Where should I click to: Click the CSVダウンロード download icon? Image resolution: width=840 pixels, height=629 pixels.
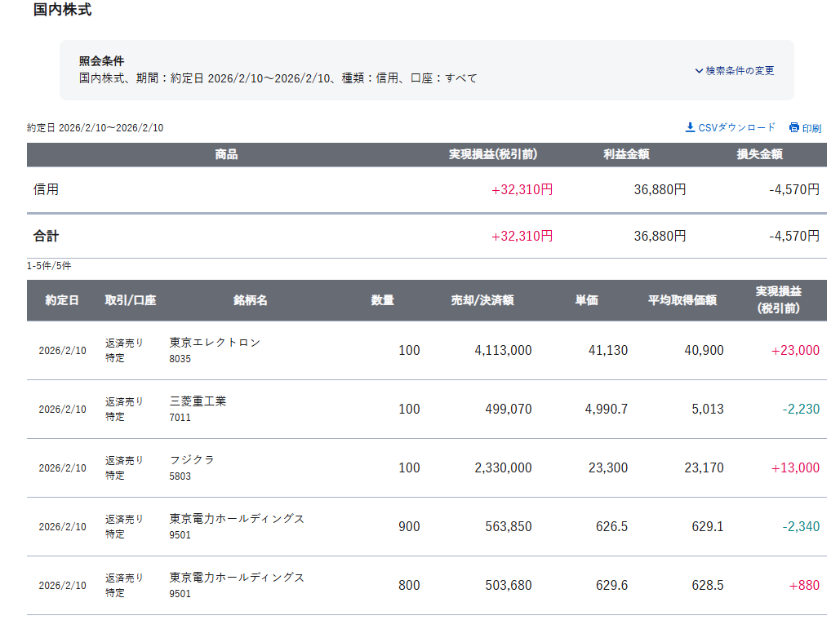[x=691, y=127]
